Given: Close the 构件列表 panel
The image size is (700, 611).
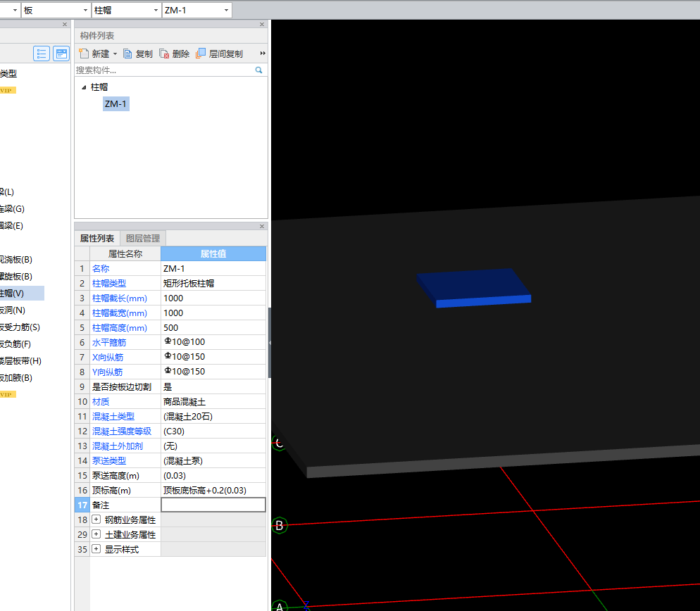Looking at the screenshot, I should tap(262, 25).
